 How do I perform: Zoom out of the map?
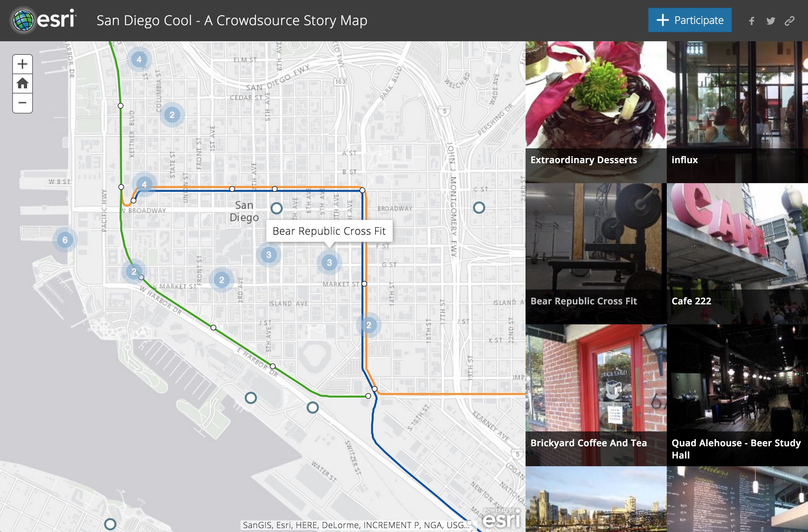pos(22,103)
